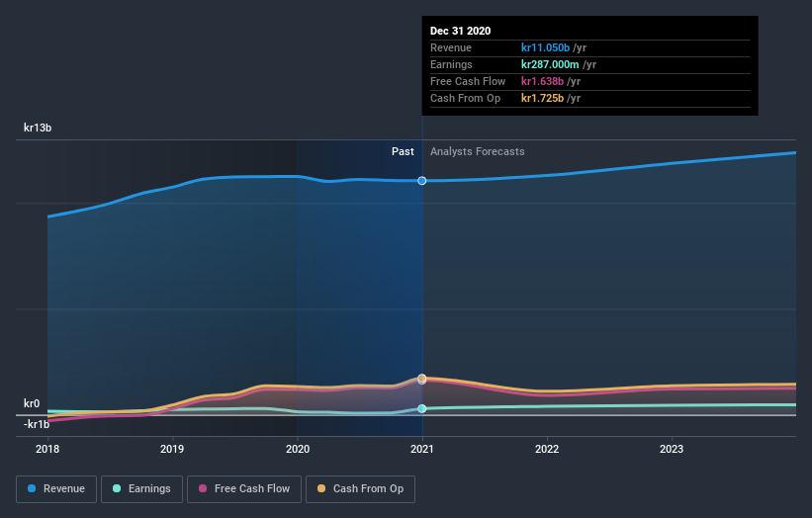The height and width of the screenshot is (518, 812).
Task: Click the Free Cash Flow tooltip row label
Action: click(x=468, y=81)
